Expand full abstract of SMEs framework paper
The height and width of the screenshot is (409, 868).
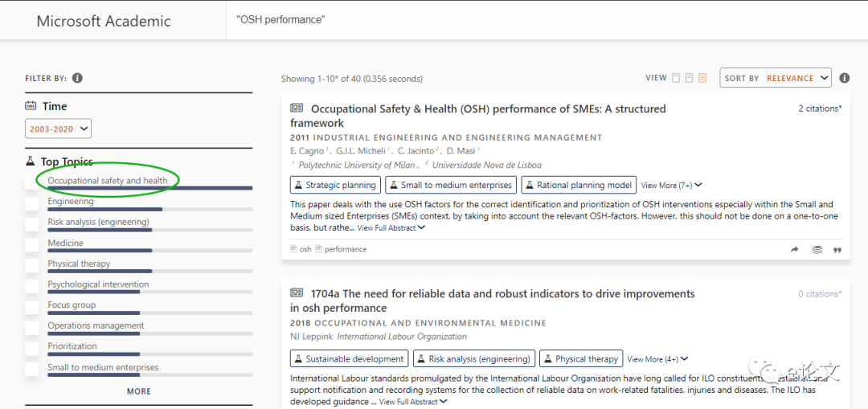(x=391, y=227)
